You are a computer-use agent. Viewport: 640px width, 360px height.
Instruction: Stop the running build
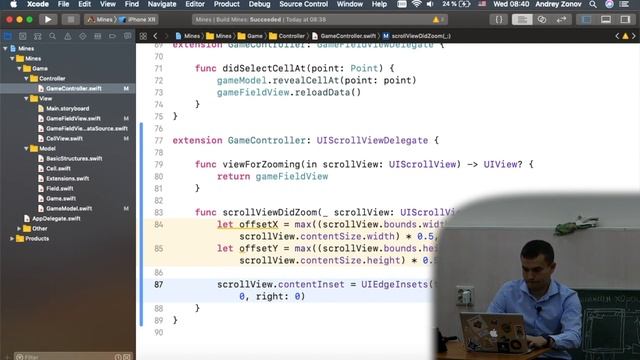[71, 19]
